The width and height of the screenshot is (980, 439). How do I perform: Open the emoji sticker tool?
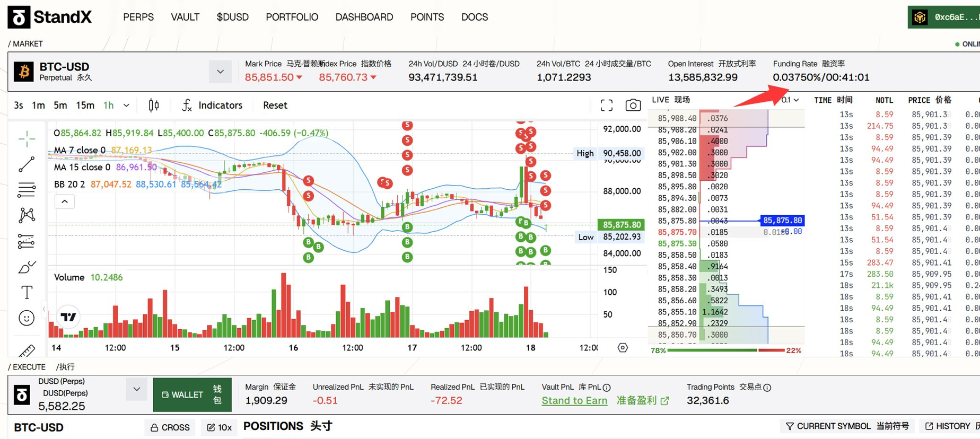pos(27,318)
